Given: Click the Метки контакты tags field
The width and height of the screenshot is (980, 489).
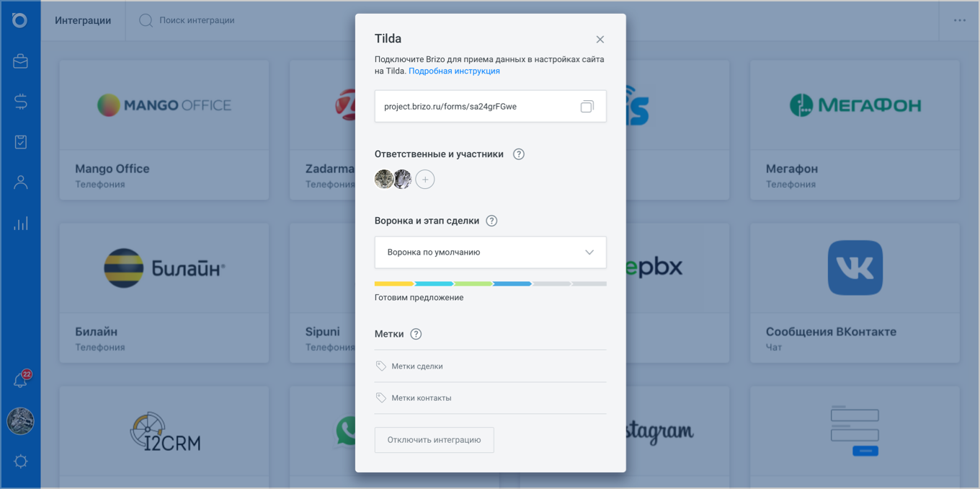Looking at the screenshot, I should [491, 398].
